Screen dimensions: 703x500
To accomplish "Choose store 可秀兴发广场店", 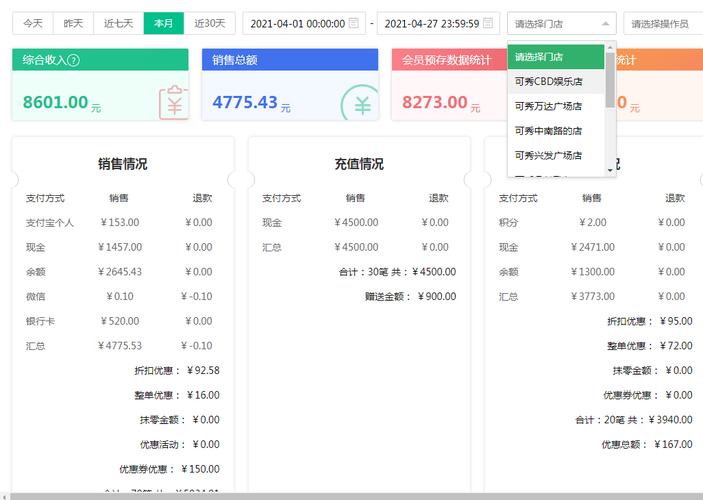I will [556, 156].
